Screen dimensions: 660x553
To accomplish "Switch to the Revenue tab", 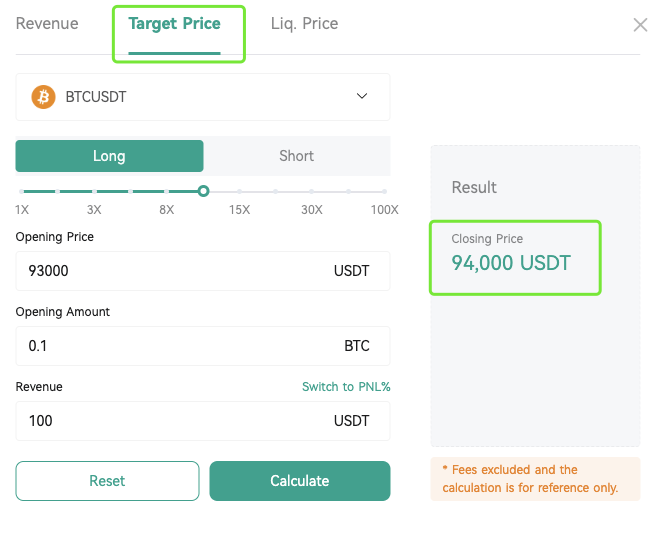I will [47, 24].
